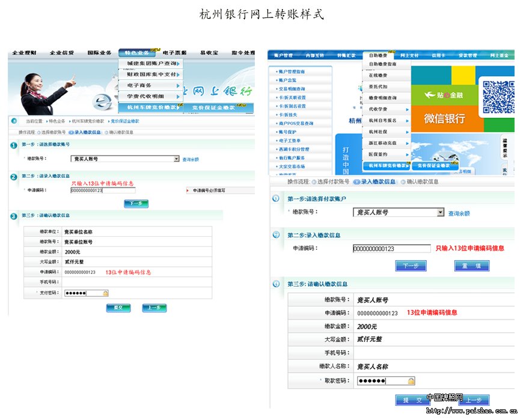The width and height of the screenshot is (523, 420).
Task: Click the 选择付款账号 process step
Action: (331, 182)
